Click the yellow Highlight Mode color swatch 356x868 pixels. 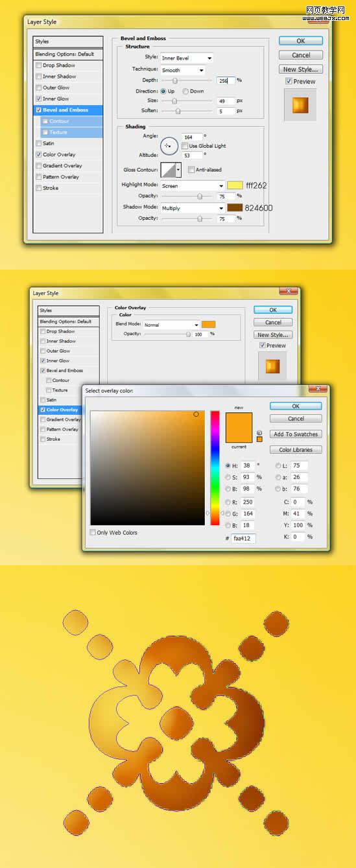click(235, 185)
